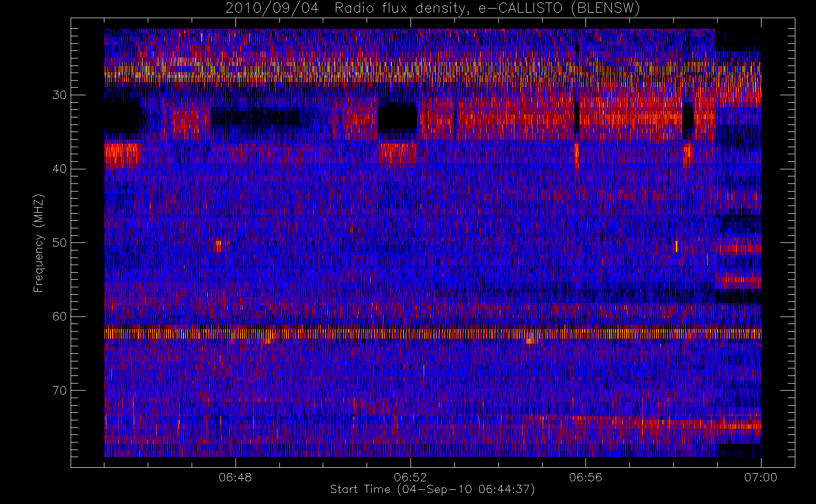Click the 'Start Time (04-Sep-10 06:44:37)' label
The height and width of the screenshot is (504, 816).
tap(433, 489)
